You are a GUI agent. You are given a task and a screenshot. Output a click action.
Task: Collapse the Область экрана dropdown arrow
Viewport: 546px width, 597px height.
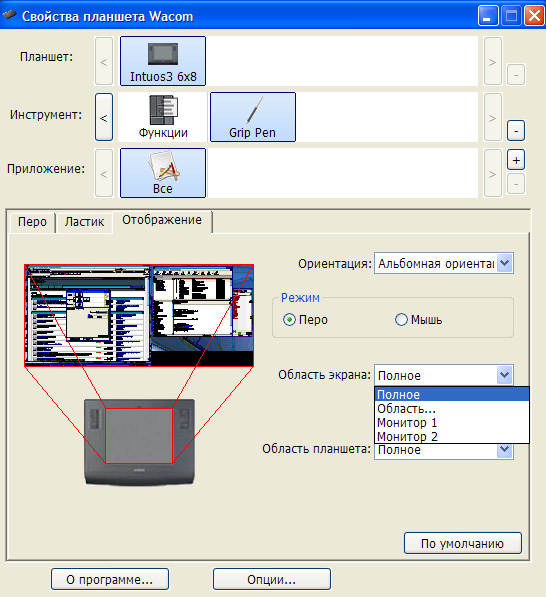coord(504,375)
